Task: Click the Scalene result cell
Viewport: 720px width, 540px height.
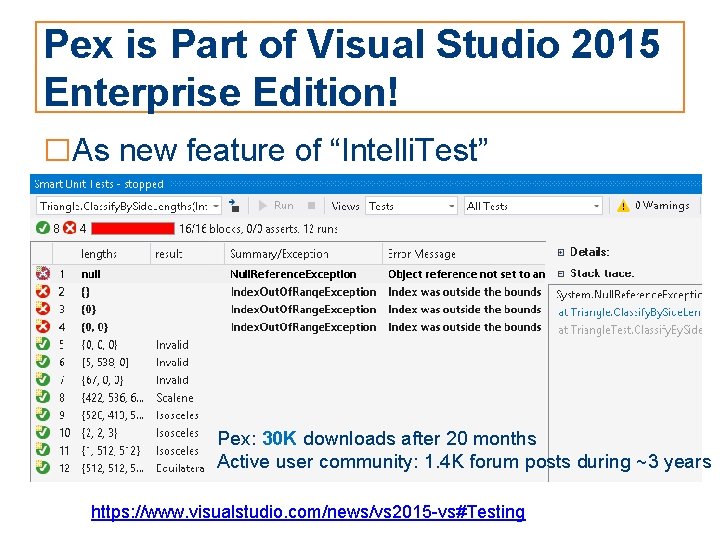Action: pyautogui.click(x=174, y=398)
